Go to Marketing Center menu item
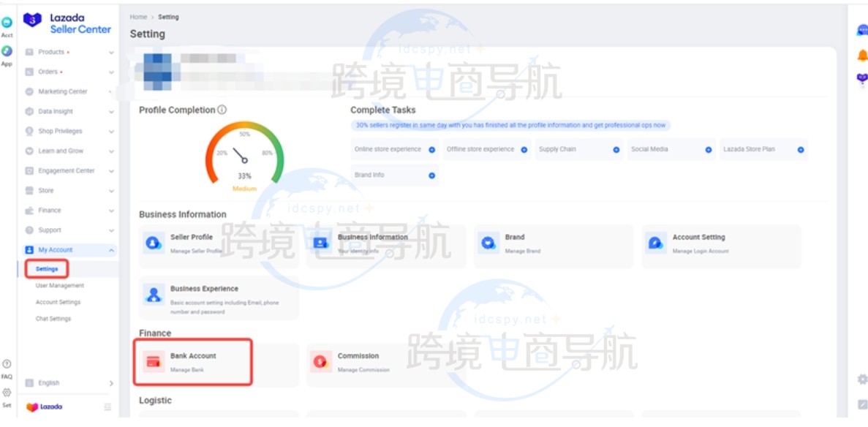868x427 pixels. (62, 92)
